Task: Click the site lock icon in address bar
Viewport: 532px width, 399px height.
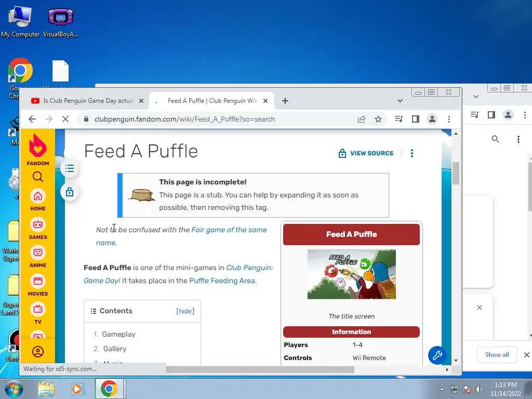Action: coord(86,119)
